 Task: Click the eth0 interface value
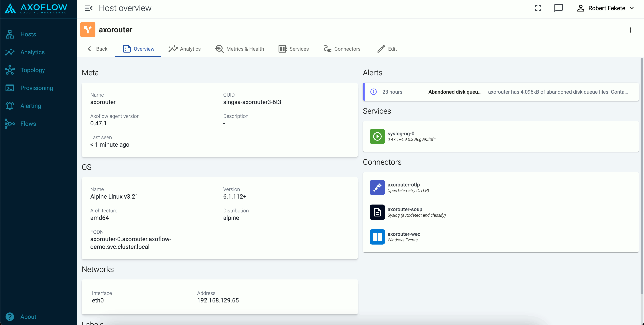click(98, 300)
